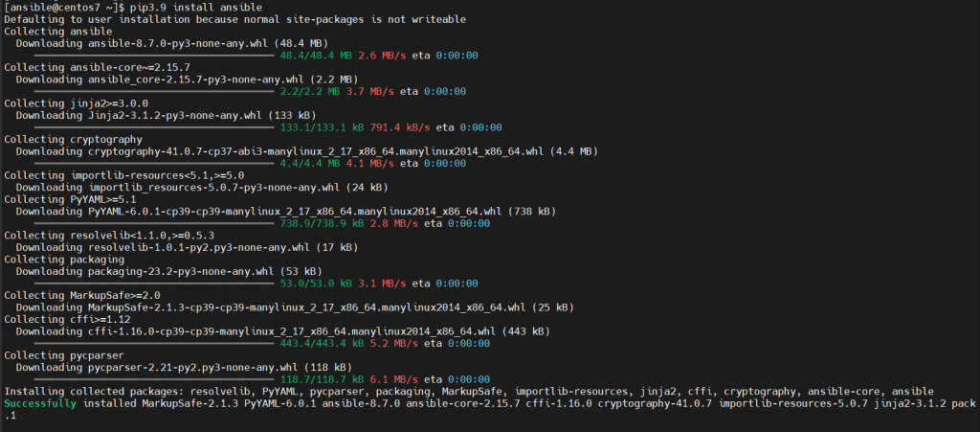
Task: Click the cffi-1.16.0 wheel filename
Action: point(292,331)
